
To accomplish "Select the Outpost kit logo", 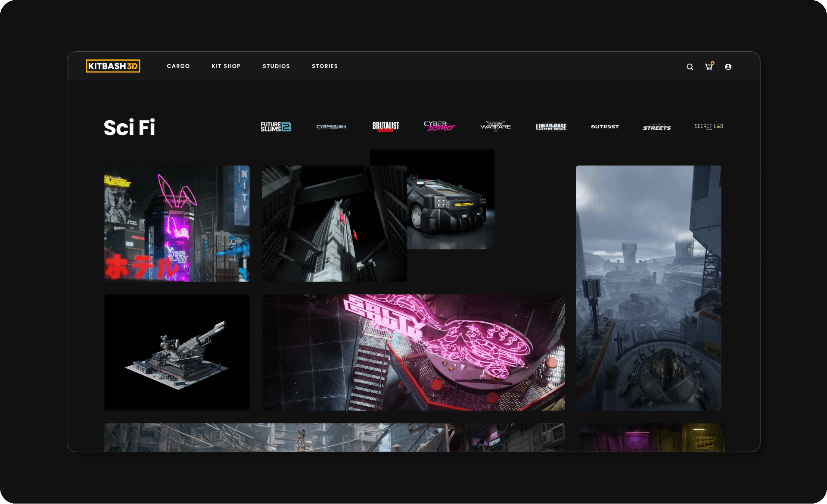I will (605, 127).
